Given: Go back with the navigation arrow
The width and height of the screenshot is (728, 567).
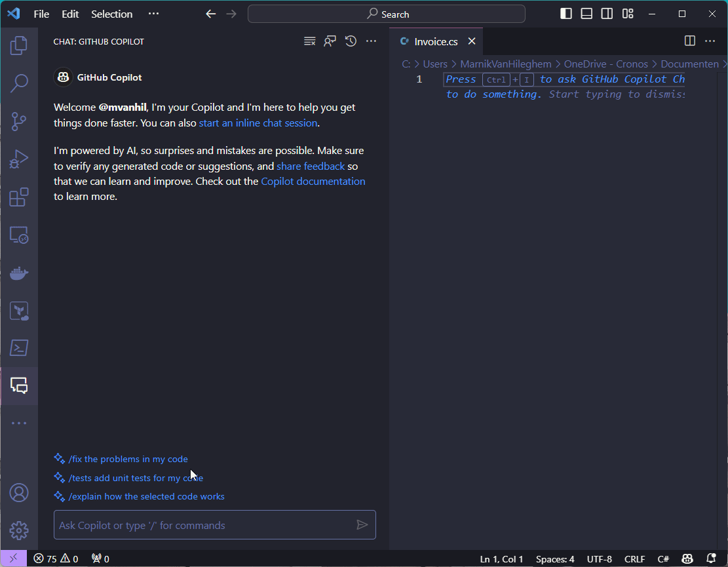Looking at the screenshot, I should [x=211, y=14].
